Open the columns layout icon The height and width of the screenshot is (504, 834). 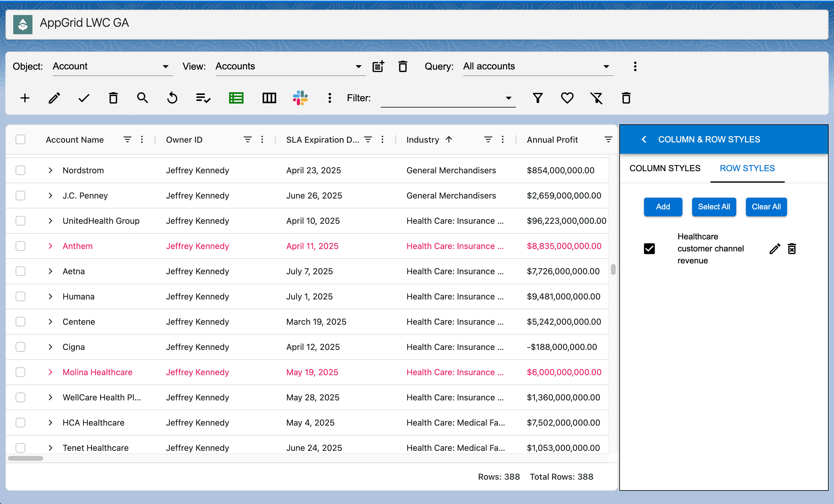pyautogui.click(x=269, y=98)
